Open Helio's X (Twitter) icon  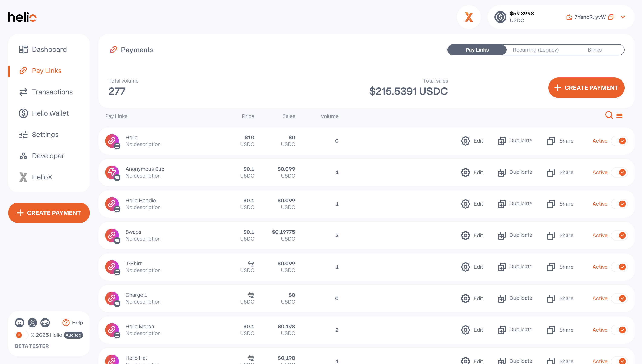click(x=32, y=323)
